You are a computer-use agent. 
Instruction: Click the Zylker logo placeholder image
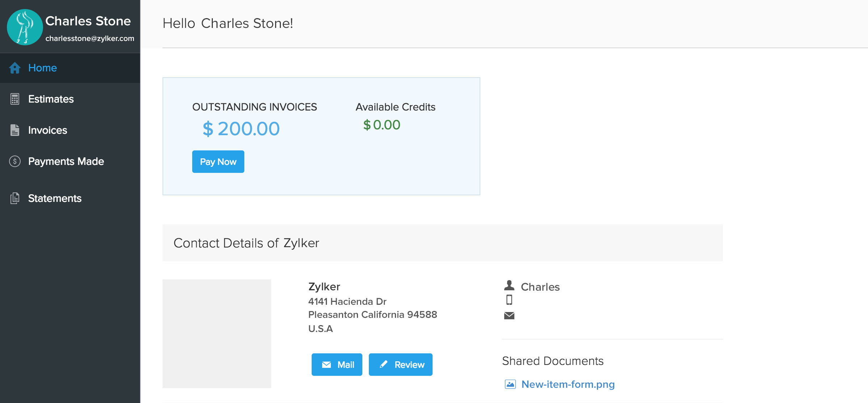pos(217,334)
